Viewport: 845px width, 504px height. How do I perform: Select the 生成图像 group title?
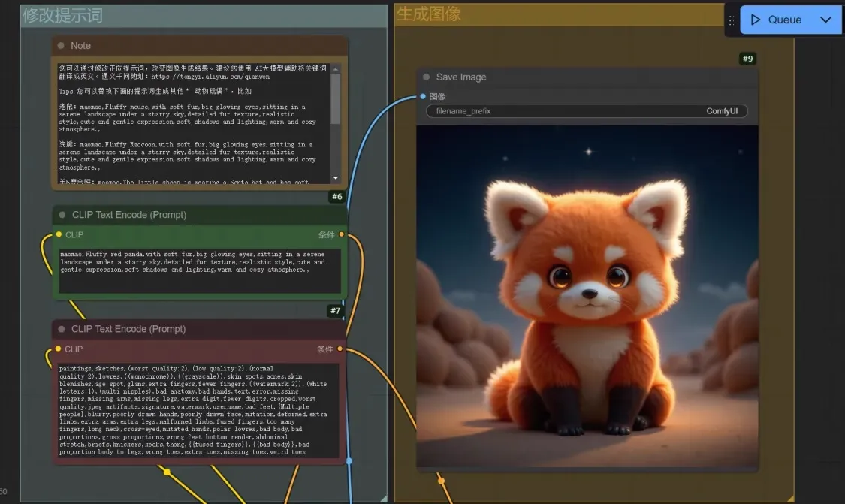(x=429, y=14)
